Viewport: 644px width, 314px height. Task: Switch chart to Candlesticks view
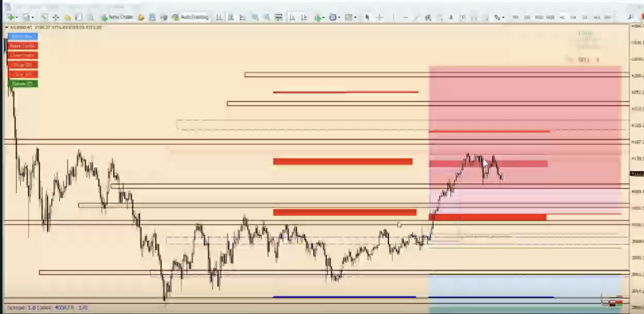point(231,17)
